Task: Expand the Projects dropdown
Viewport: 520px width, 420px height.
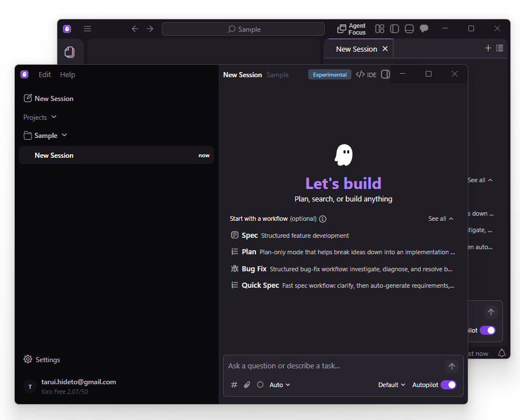Action: (40, 117)
